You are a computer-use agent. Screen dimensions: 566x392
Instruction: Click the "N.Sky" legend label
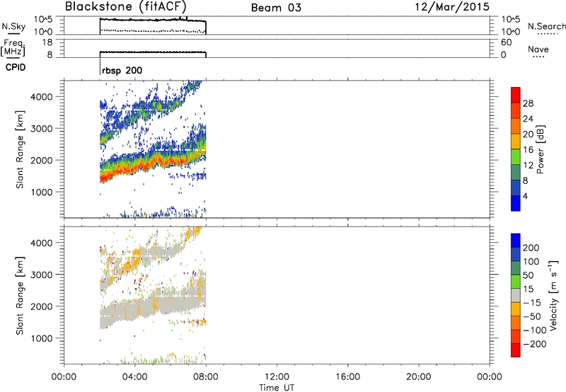(x=13, y=27)
